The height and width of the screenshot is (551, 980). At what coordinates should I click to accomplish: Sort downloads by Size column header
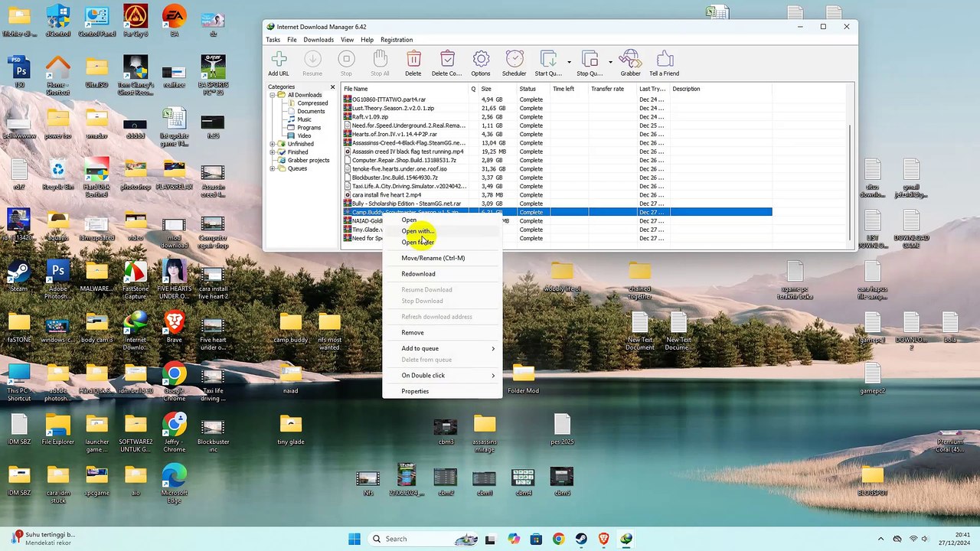tap(498, 89)
